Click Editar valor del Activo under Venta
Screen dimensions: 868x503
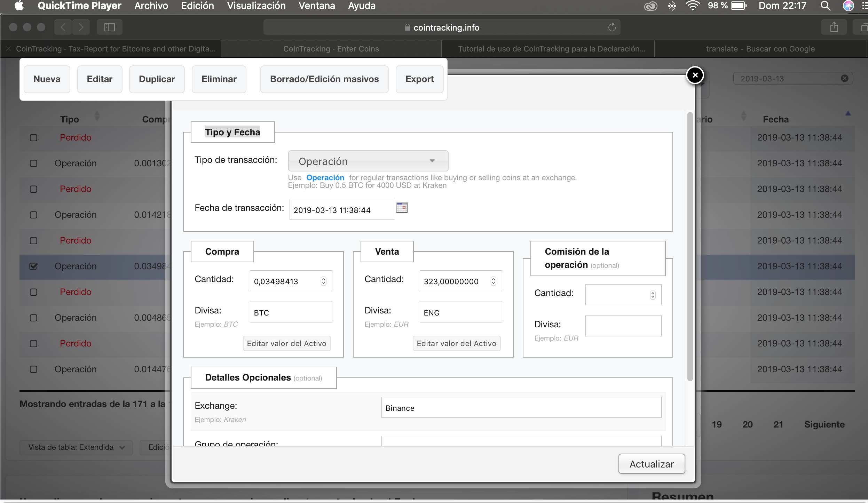[x=456, y=343]
